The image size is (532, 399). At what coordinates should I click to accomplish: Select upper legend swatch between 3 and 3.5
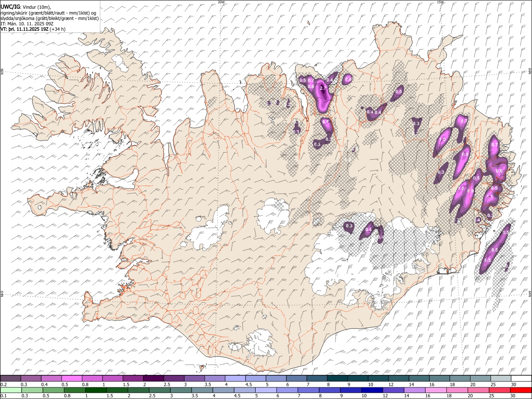click(x=194, y=378)
